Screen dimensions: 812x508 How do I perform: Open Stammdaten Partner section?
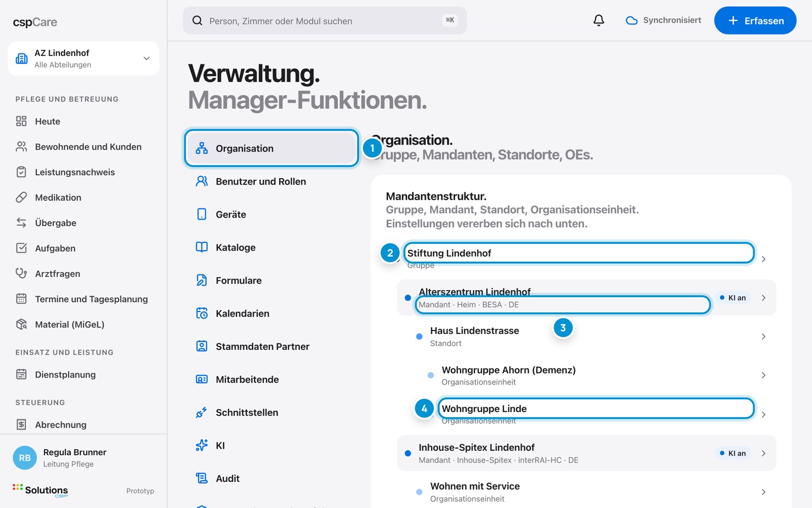point(272,346)
